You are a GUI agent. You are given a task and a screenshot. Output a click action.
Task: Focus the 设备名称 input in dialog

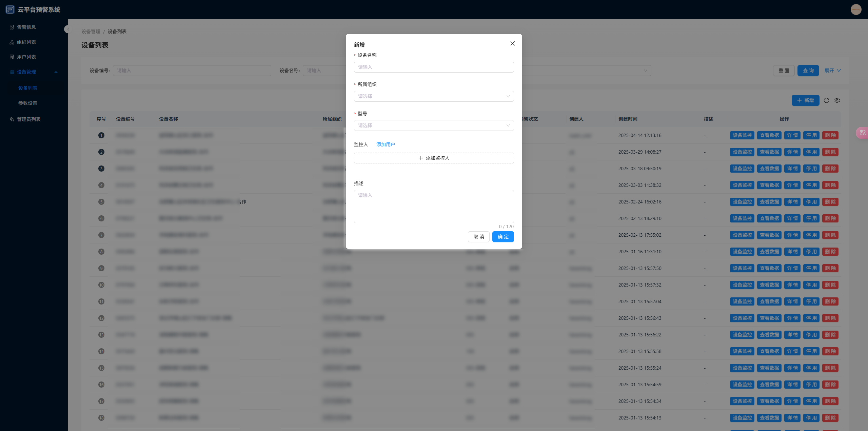tap(434, 67)
